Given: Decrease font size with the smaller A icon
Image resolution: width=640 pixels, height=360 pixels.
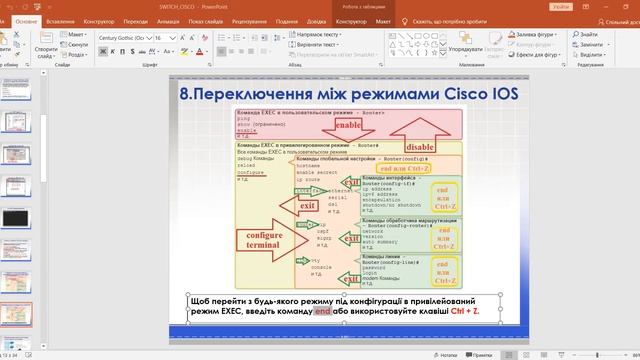Looking at the screenshot, I should (x=192, y=38).
